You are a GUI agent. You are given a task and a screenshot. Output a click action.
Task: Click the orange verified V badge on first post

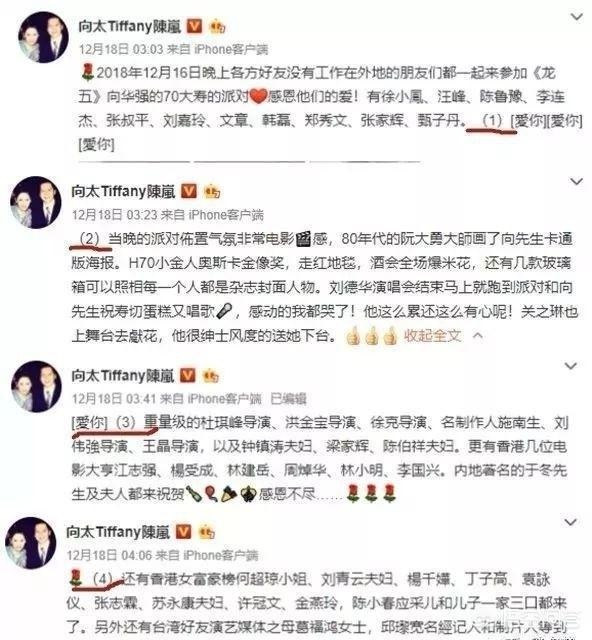(x=194, y=26)
